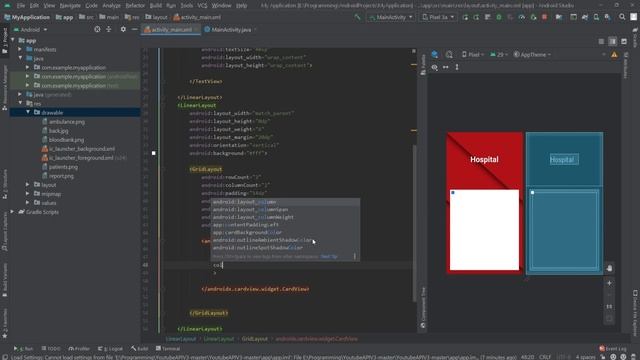Switch to Split view mode
The height and width of the screenshot is (360, 640).
pos(612,42)
